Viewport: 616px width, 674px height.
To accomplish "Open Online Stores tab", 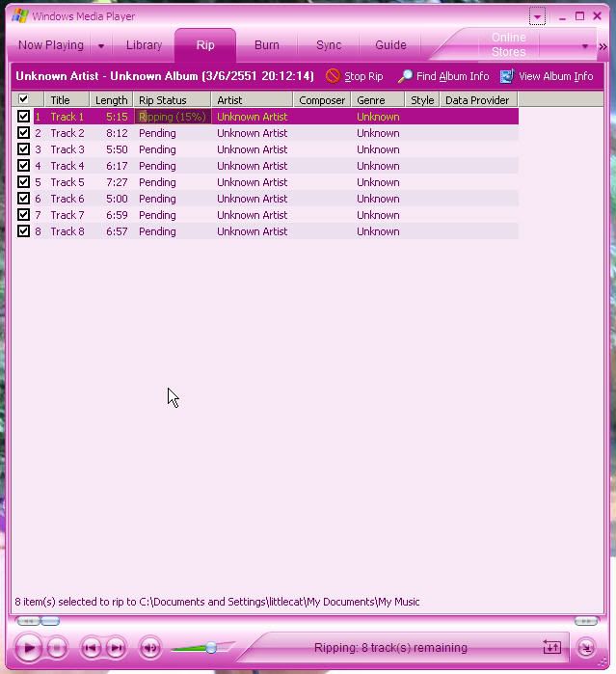I will pos(509,44).
